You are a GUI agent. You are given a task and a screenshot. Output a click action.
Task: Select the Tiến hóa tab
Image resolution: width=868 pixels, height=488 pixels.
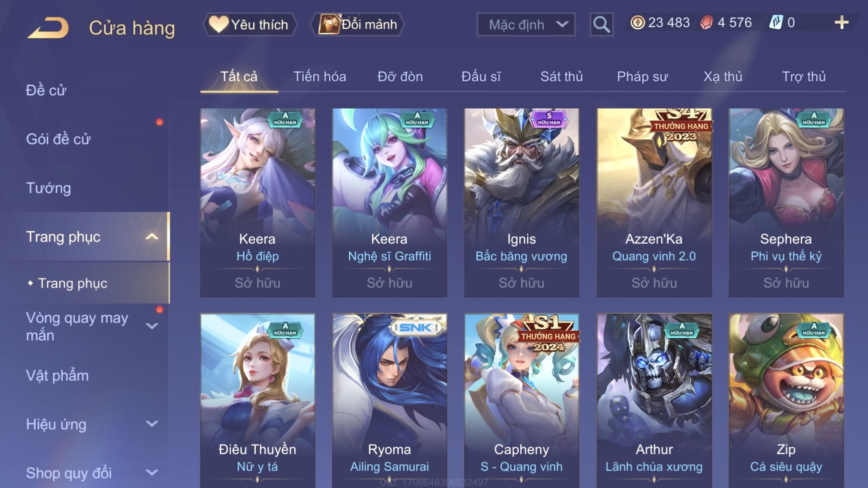[x=320, y=76]
